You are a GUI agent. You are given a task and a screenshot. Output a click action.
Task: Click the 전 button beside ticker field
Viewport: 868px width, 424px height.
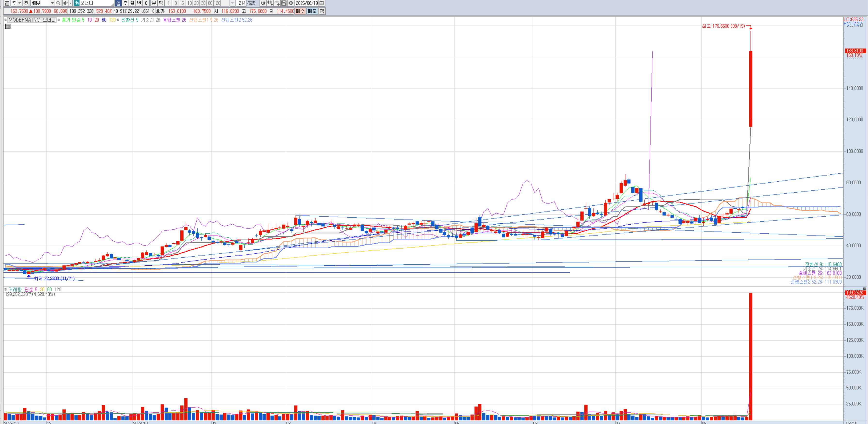click(26, 3)
